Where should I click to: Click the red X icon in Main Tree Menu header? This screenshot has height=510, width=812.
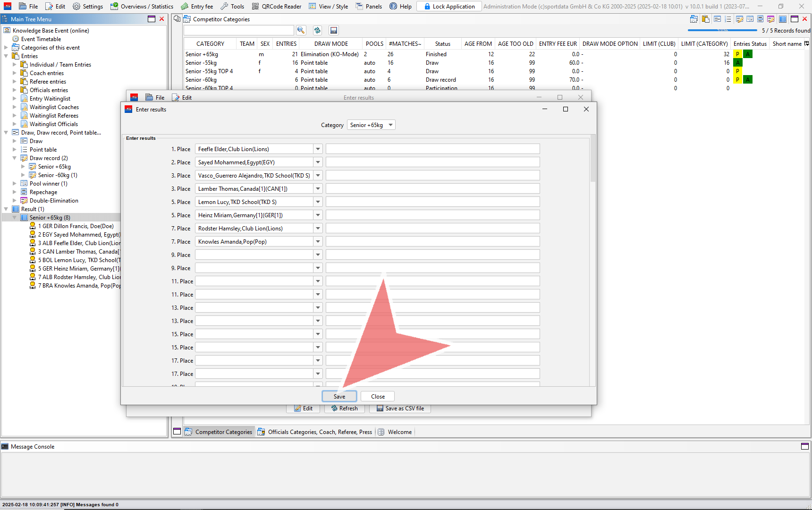162,19
